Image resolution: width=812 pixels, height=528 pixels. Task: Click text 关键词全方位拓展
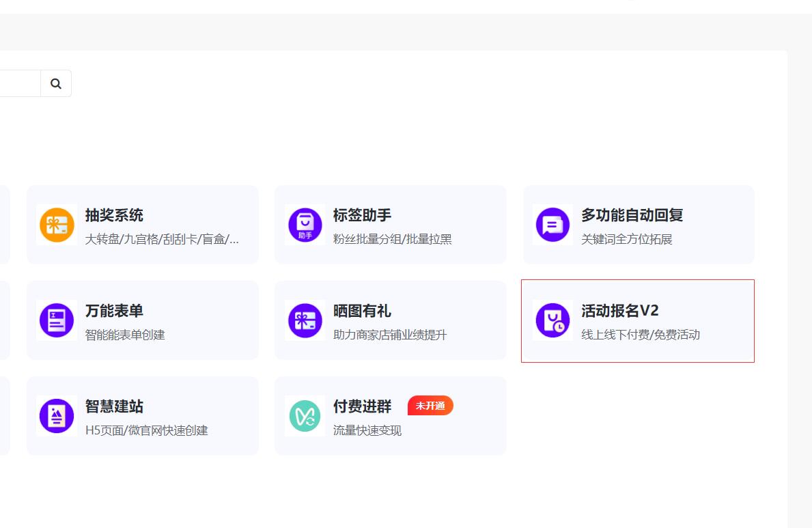(627, 239)
